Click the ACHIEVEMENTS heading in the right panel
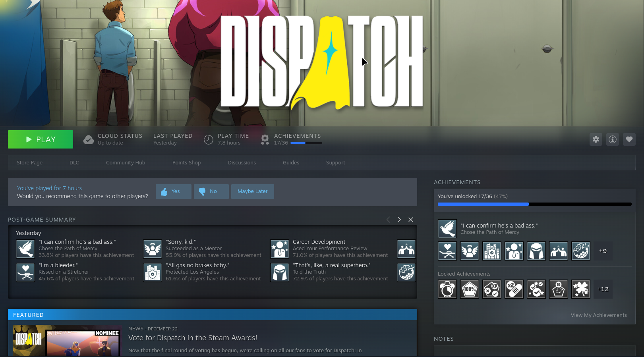This screenshot has width=644, height=357. (457, 182)
